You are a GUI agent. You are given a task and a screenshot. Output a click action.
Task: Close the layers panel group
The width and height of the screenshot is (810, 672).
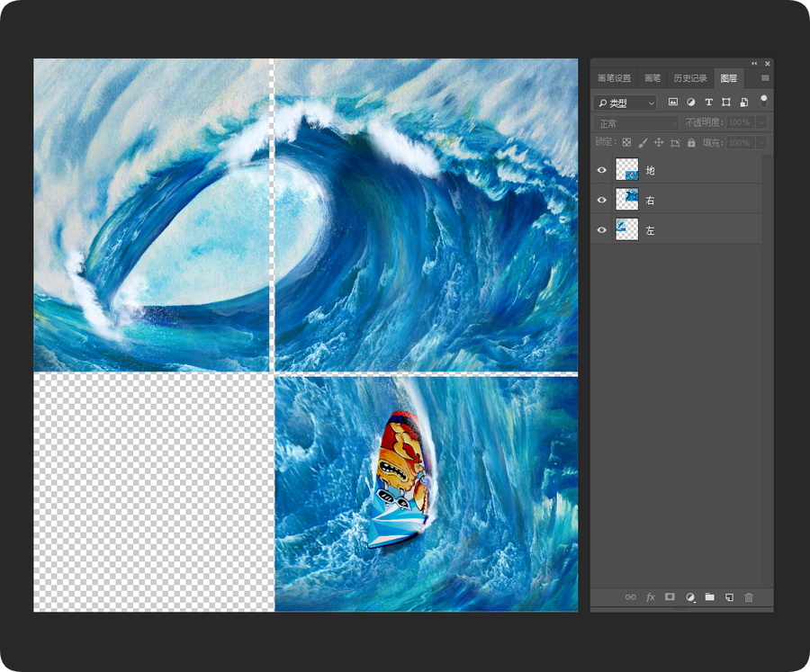tap(768, 64)
